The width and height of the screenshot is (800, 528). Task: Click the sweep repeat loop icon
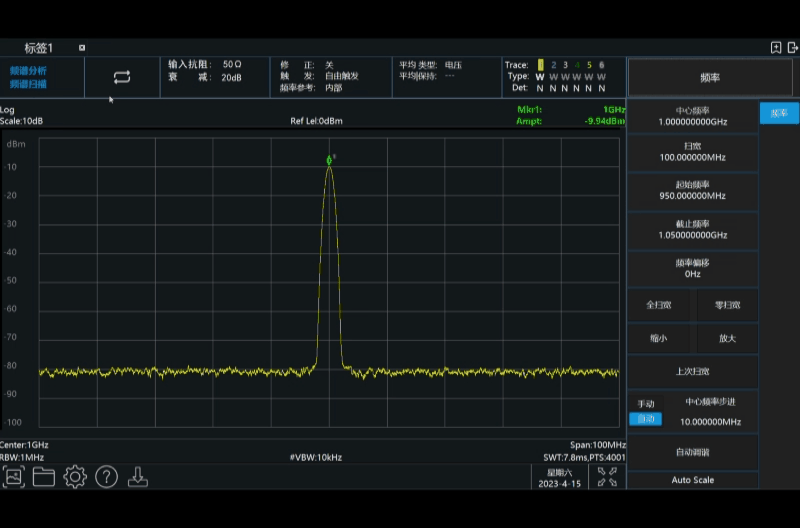(x=122, y=77)
